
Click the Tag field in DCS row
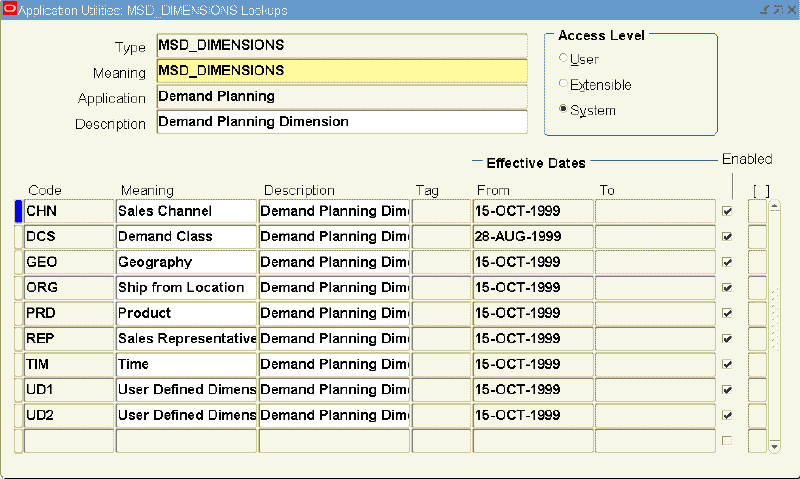[441, 237]
